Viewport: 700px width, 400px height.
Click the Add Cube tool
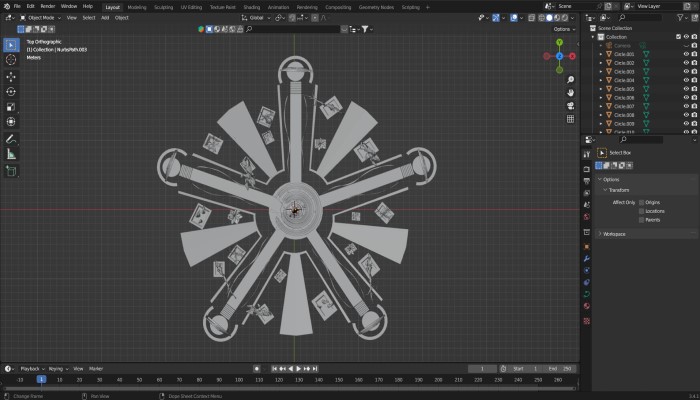(11, 171)
